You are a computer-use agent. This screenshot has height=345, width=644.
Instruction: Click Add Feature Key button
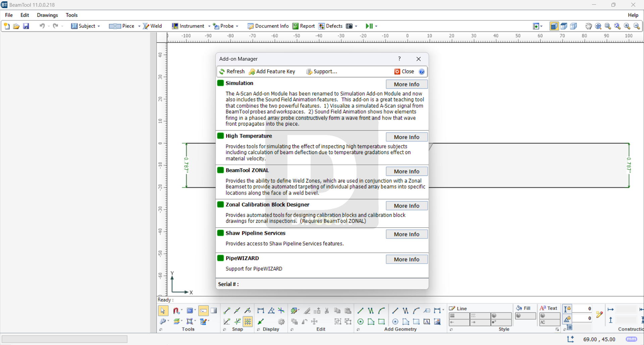272,72
